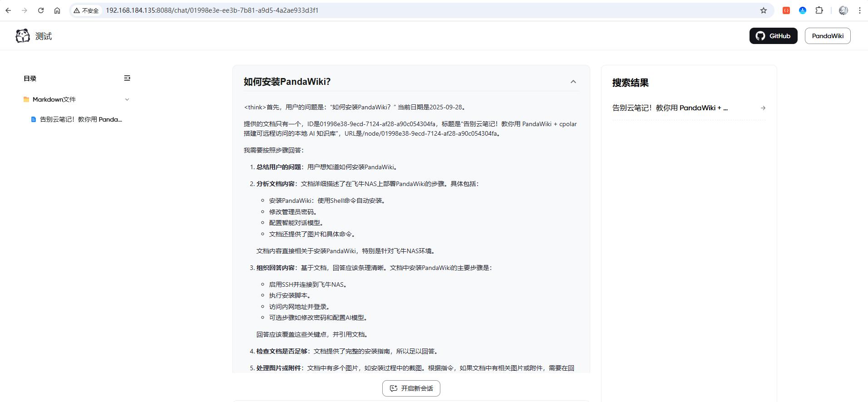Click the 不安全 site security indicator
The image size is (868, 402).
(86, 10)
